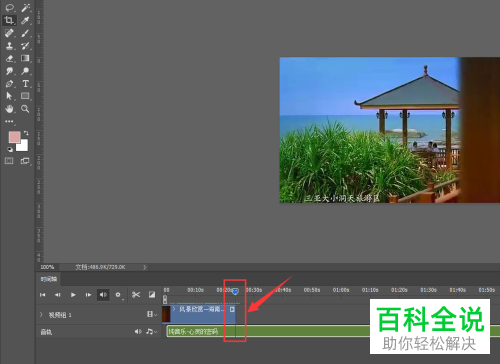
Task: Select the Pen tool
Action: pyautogui.click(x=9, y=83)
